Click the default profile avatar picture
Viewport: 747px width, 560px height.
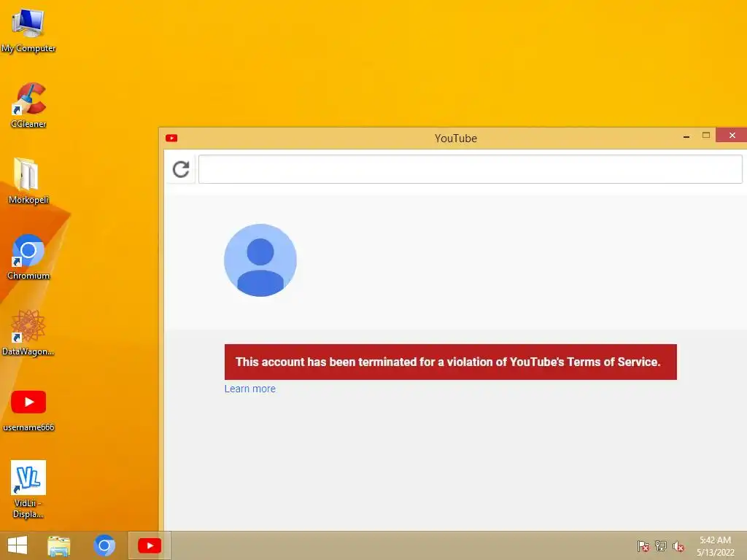260,260
